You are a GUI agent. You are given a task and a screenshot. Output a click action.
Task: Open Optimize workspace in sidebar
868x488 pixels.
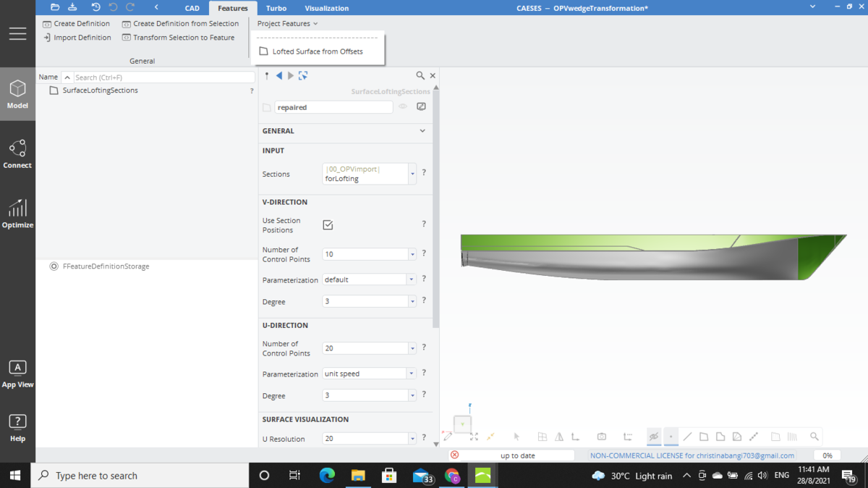click(17, 214)
